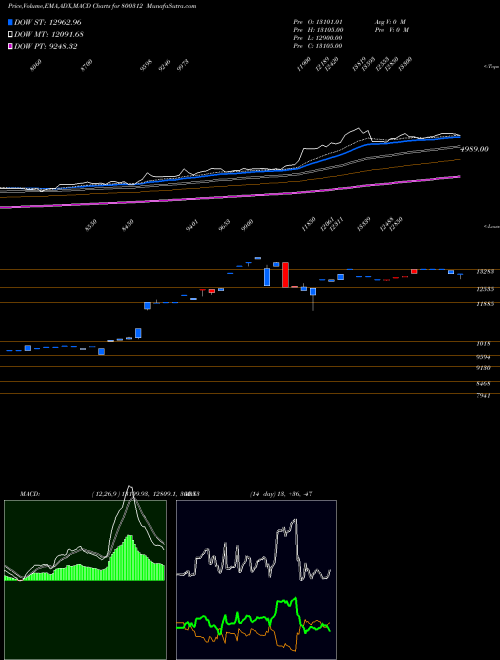Click the blue DOW ST legend square
Viewport: 500px width, 660px height.
pos(10,22)
